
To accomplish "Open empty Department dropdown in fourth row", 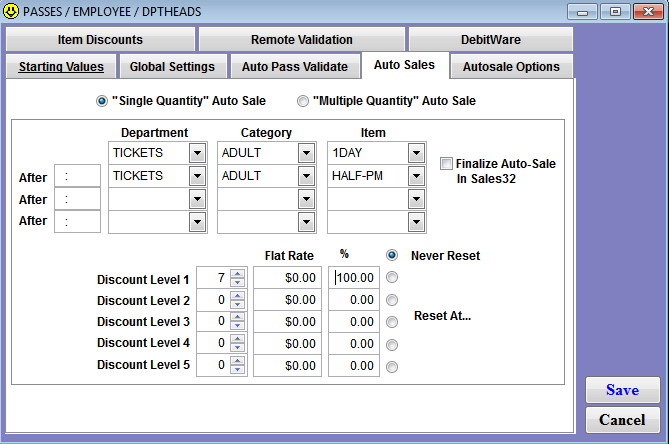I will 197,222.
